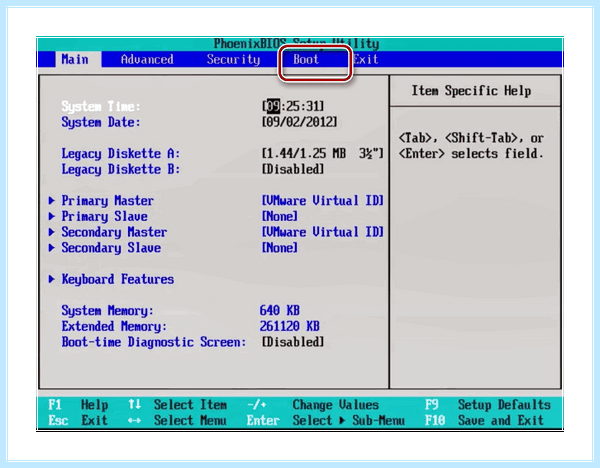Image resolution: width=600 pixels, height=468 pixels.
Task: Click the System Time label
Action: (101, 106)
